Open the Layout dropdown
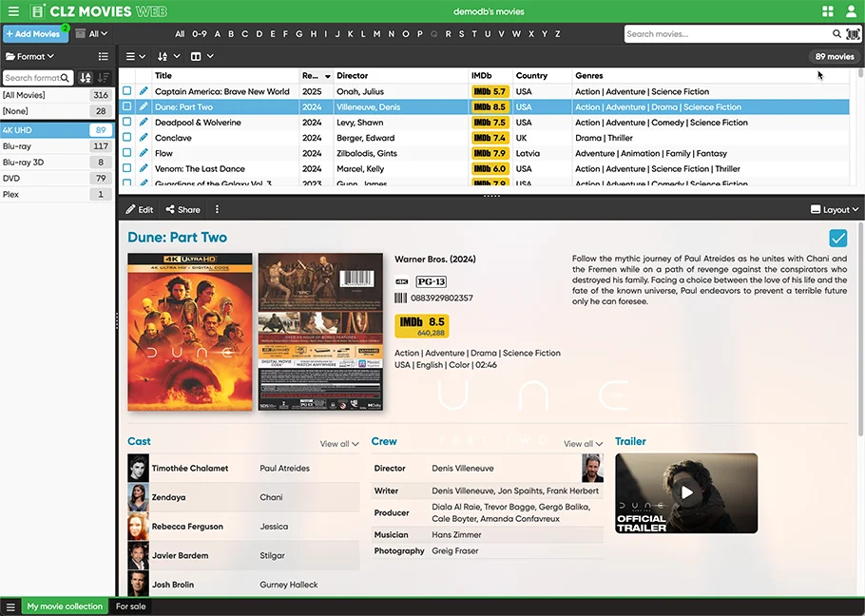This screenshot has height=616, width=865. coord(835,209)
